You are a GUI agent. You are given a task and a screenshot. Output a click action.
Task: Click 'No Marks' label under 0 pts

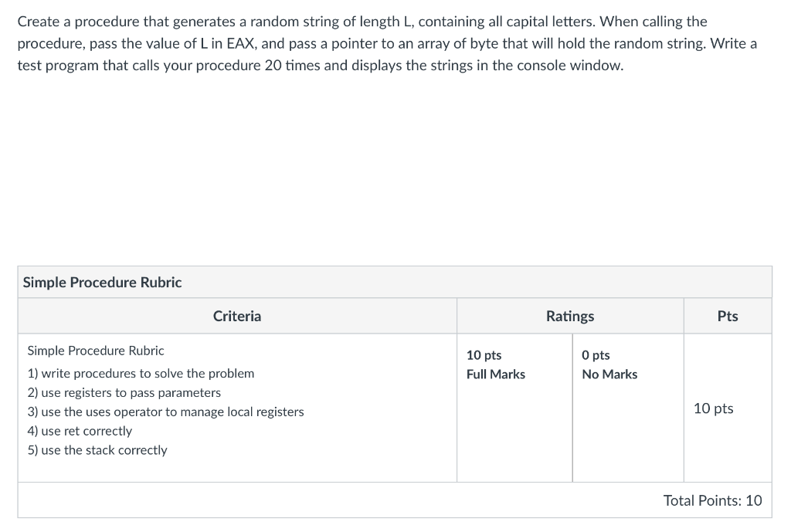(609, 374)
